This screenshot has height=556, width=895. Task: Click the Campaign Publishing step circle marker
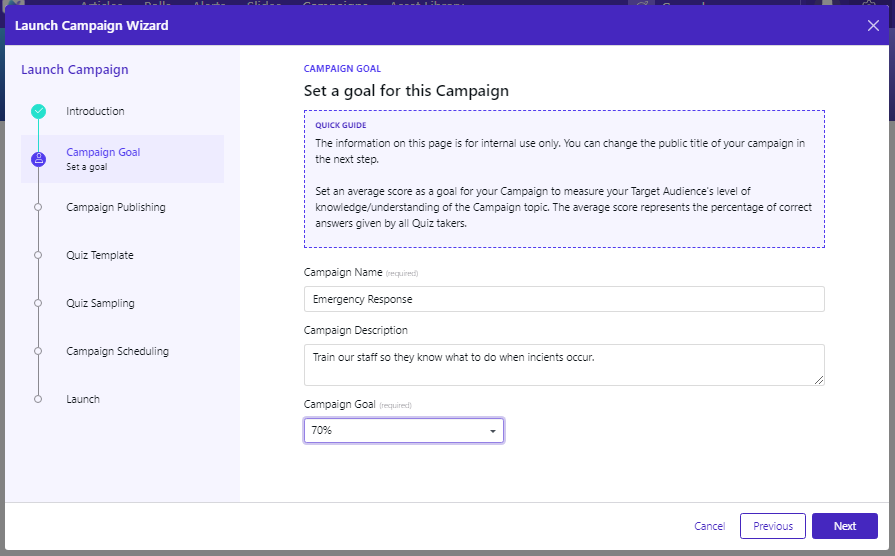(x=38, y=207)
